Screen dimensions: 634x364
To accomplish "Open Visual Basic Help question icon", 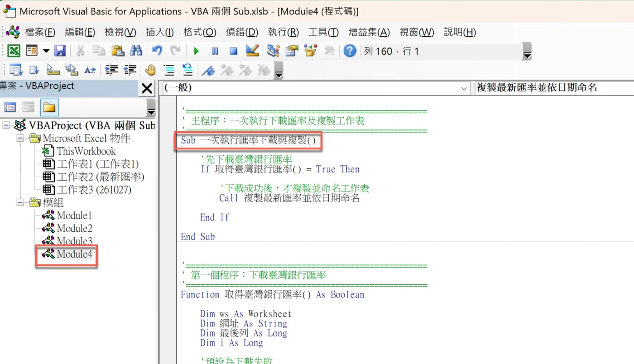I will [350, 51].
